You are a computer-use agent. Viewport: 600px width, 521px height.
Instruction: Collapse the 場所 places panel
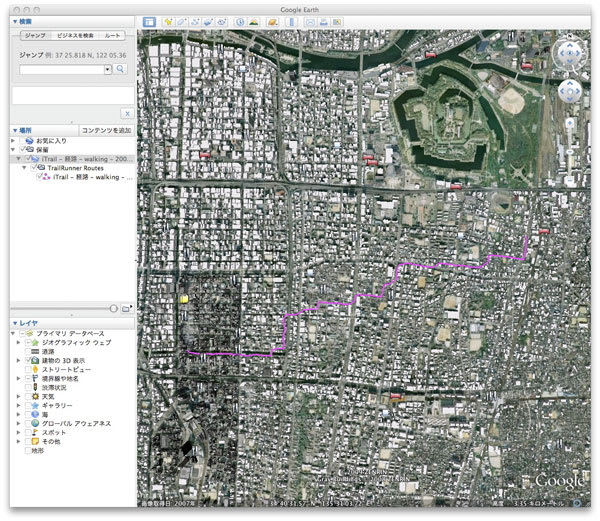click(15, 130)
